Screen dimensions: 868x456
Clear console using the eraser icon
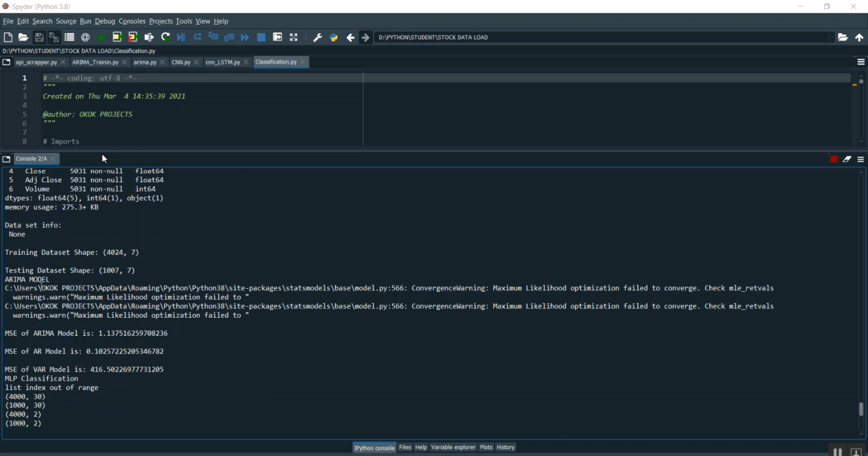tap(847, 159)
